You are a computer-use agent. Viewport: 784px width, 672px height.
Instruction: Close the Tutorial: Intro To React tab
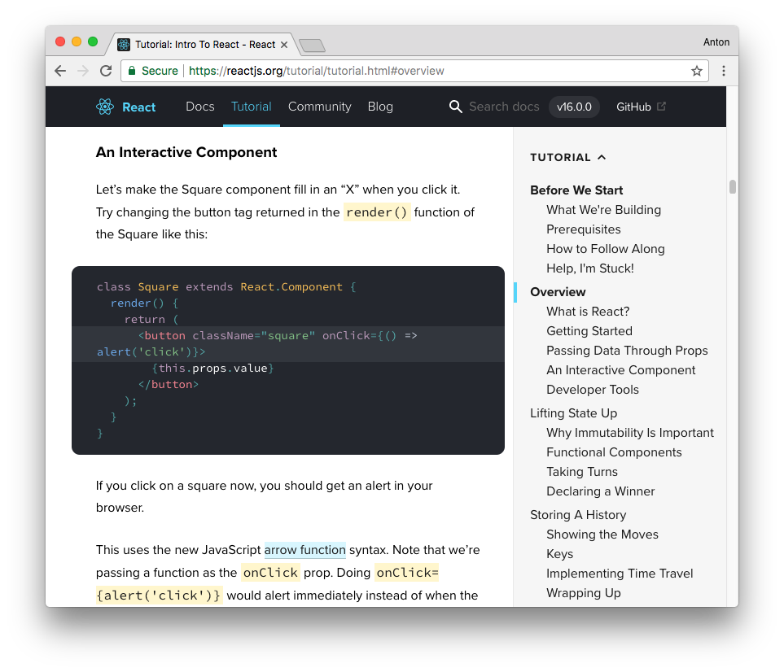click(x=284, y=45)
